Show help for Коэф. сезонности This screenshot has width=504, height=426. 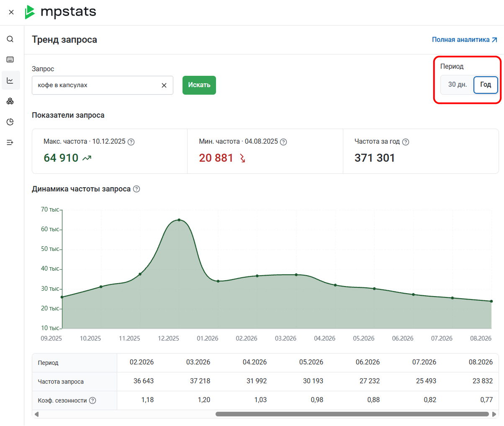click(93, 400)
